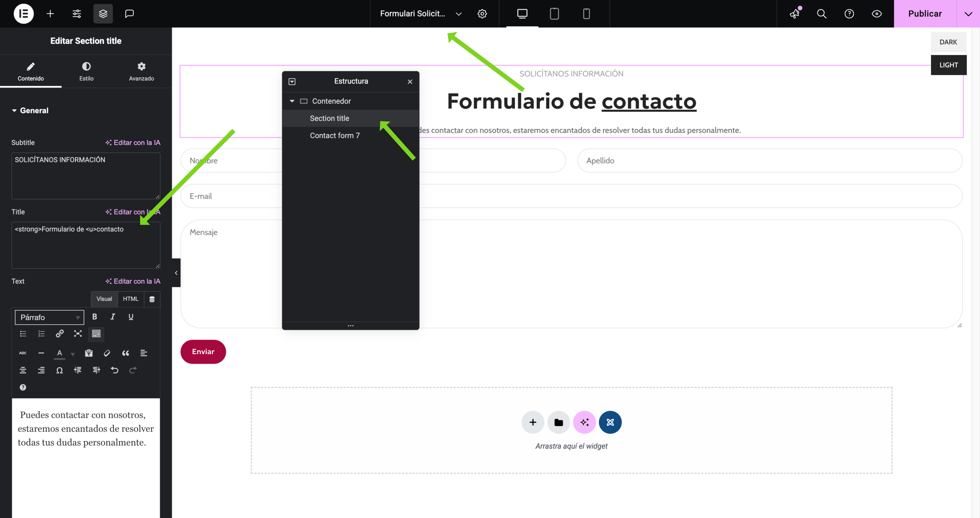The height and width of the screenshot is (518, 980).
Task: Align text right in editor
Action: [x=41, y=370]
